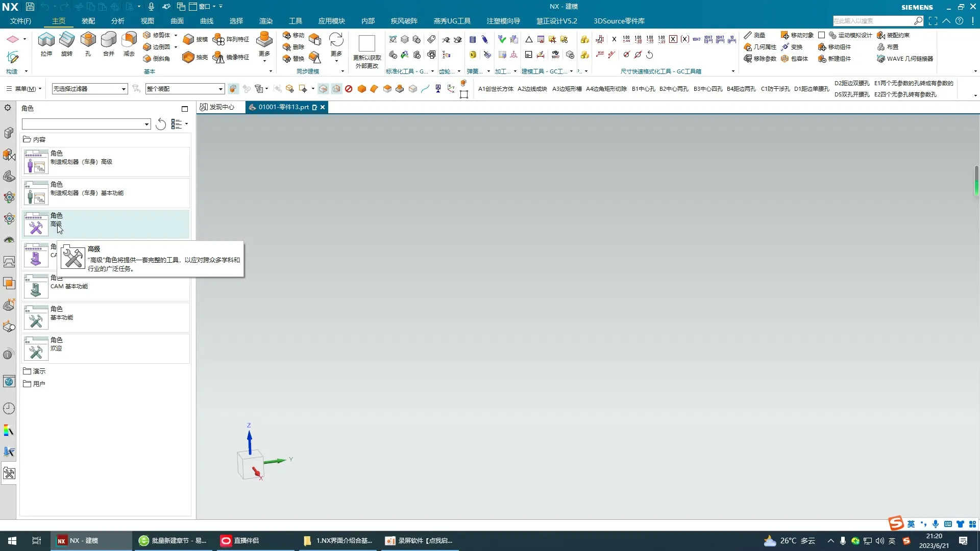This screenshot has height=551, width=980.
Task: Expand the 整个装配 scope dropdown
Action: [x=185, y=89]
